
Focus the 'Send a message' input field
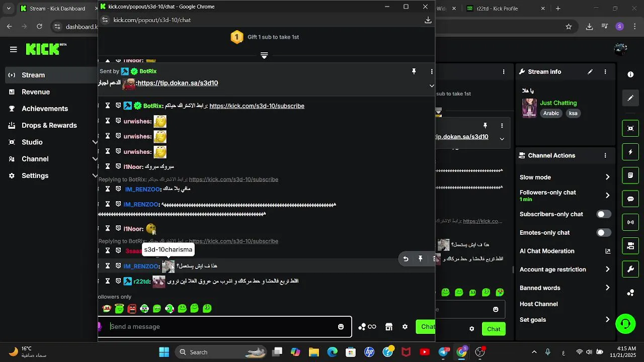[224, 327]
